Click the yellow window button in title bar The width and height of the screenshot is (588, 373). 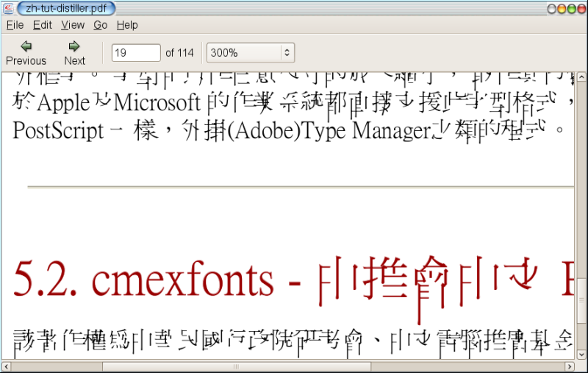click(x=563, y=9)
